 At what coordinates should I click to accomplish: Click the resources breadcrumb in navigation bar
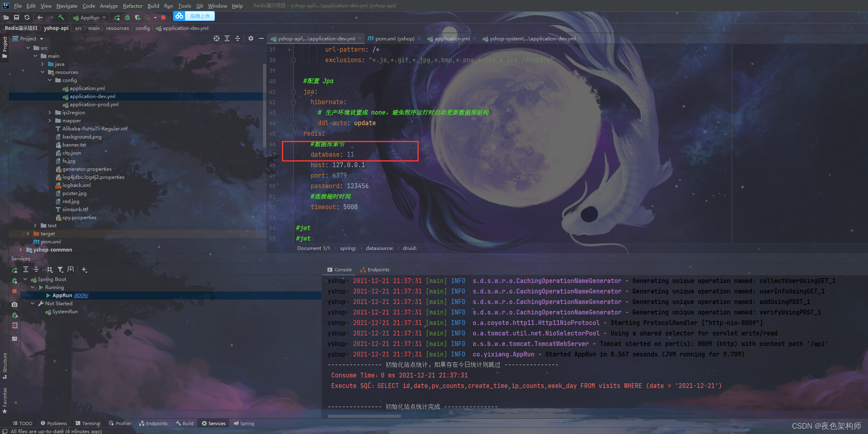coord(117,28)
